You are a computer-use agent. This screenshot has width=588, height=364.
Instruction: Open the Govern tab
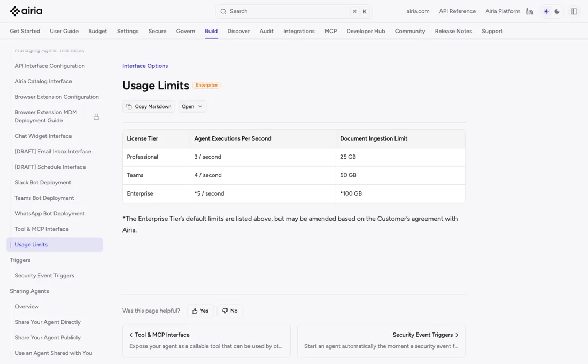(185, 31)
